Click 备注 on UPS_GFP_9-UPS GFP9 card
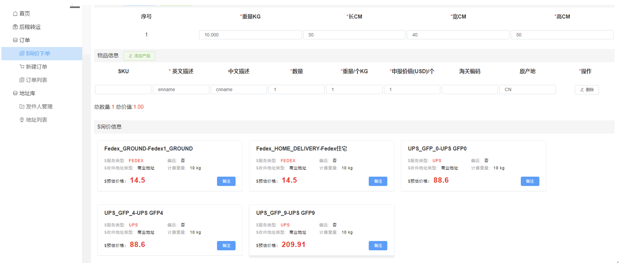 378,245
